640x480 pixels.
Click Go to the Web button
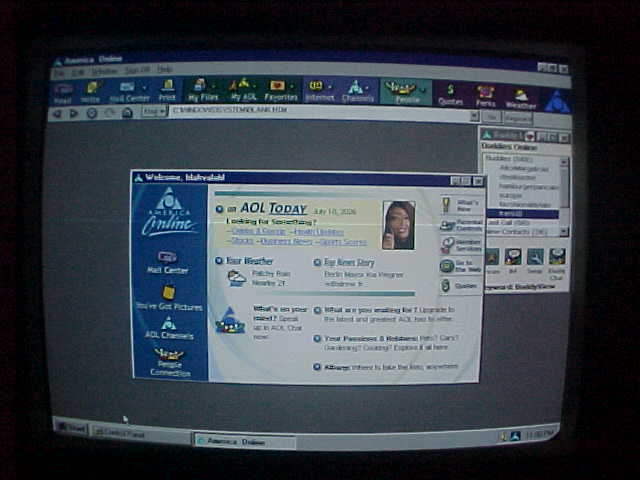pyautogui.click(x=461, y=266)
